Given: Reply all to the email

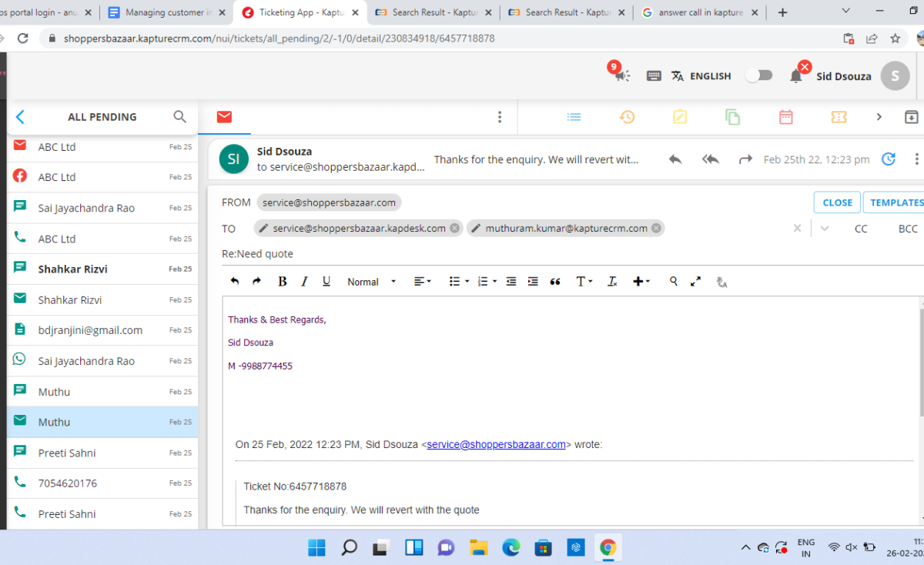Looking at the screenshot, I should (710, 159).
